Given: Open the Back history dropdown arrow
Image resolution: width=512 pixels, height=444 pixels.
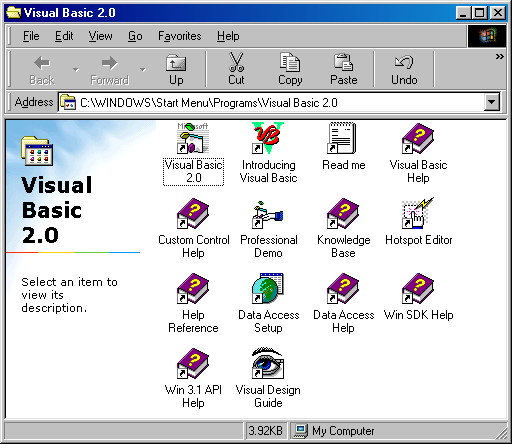Looking at the screenshot, I should 76,69.
